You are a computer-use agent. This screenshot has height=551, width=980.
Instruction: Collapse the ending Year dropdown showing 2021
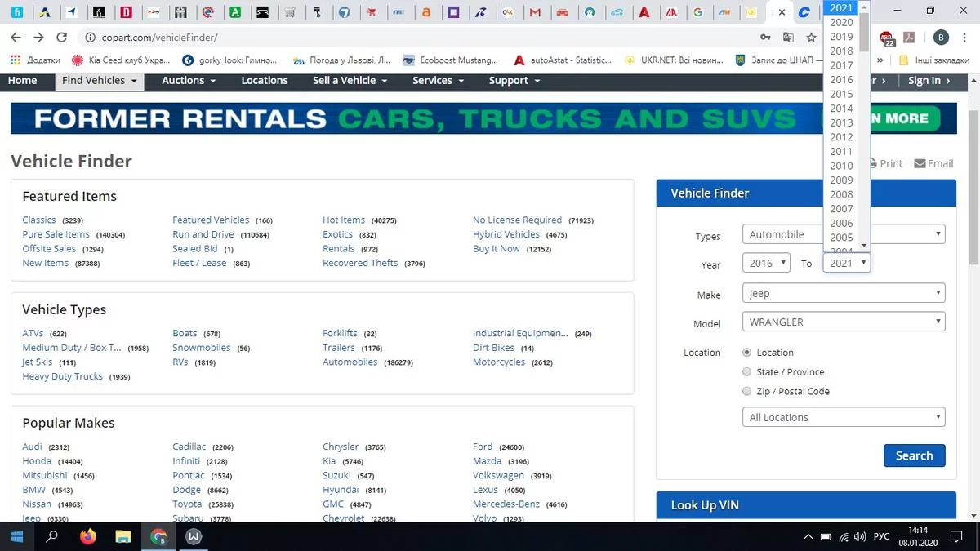pyautogui.click(x=847, y=263)
